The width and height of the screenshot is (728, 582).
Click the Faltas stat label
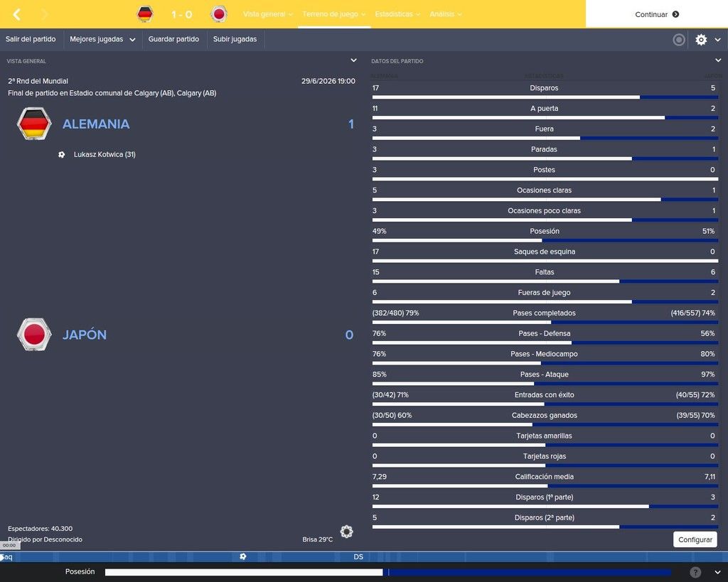pyautogui.click(x=544, y=272)
